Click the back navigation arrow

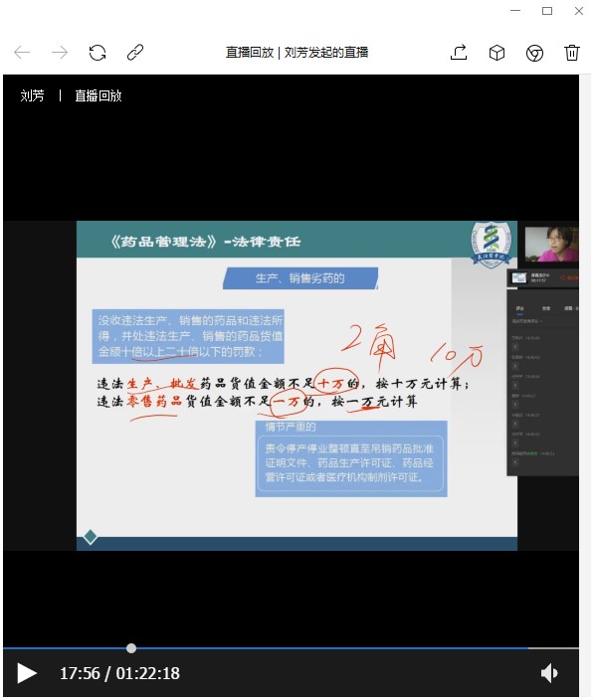click(x=22, y=53)
